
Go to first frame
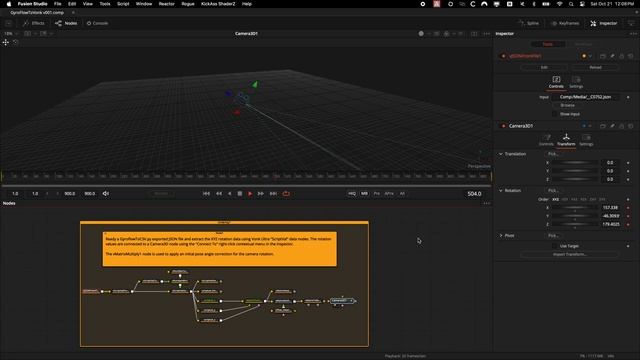click(206, 193)
